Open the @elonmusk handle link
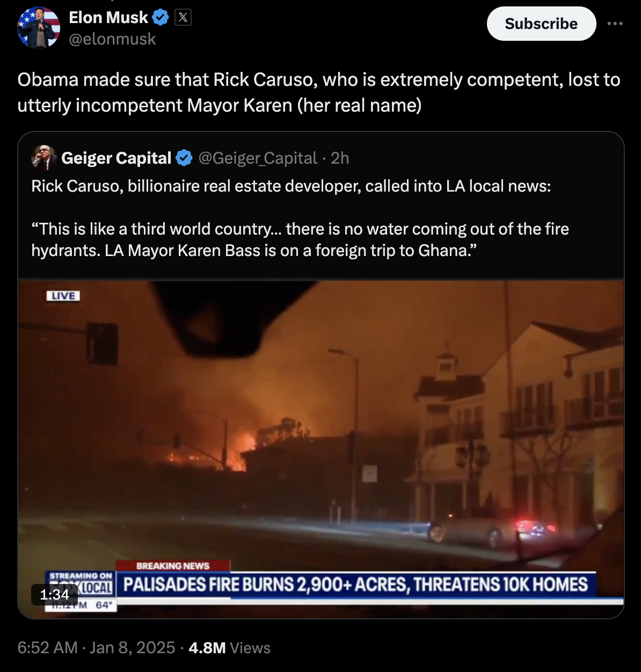The height and width of the screenshot is (672, 641). pyautogui.click(x=112, y=39)
